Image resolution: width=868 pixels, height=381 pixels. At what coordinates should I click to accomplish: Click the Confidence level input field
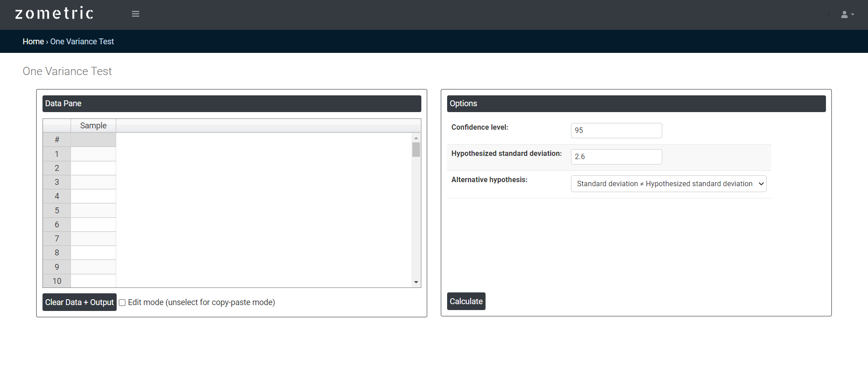coord(616,131)
